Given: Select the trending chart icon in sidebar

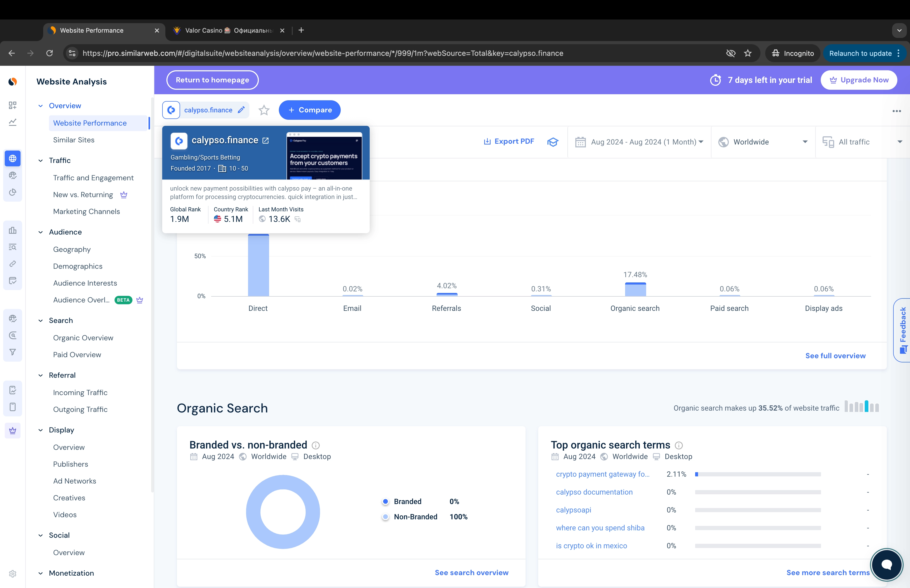Looking at the screenshot, I should (x=13, y=122).
